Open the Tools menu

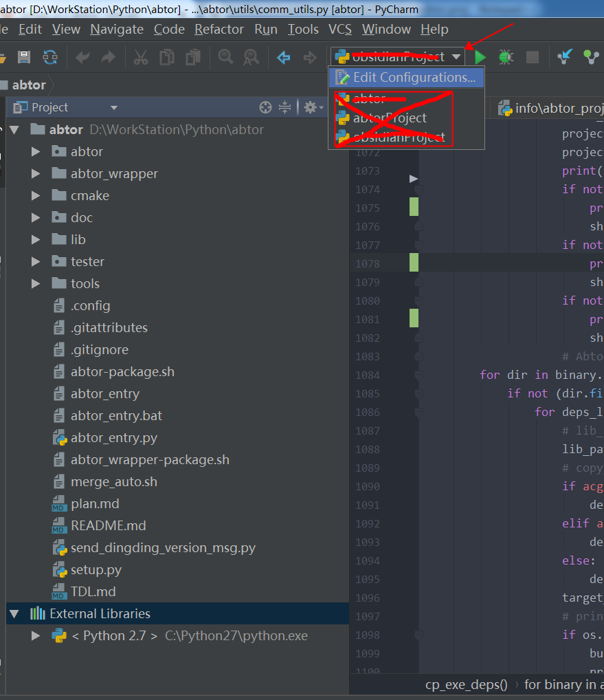click(303, 30)
